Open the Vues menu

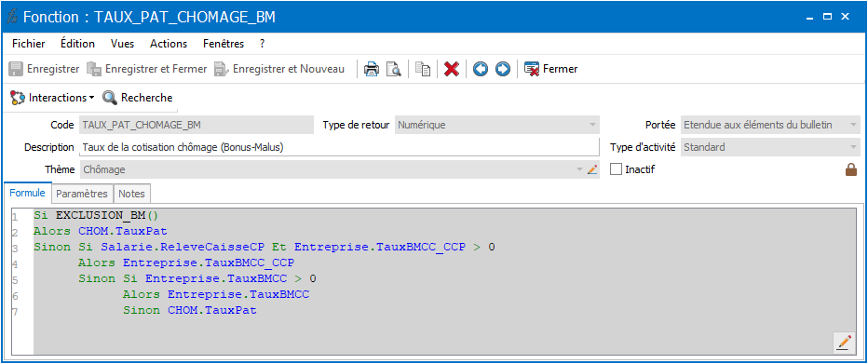[x=122, y=44]
